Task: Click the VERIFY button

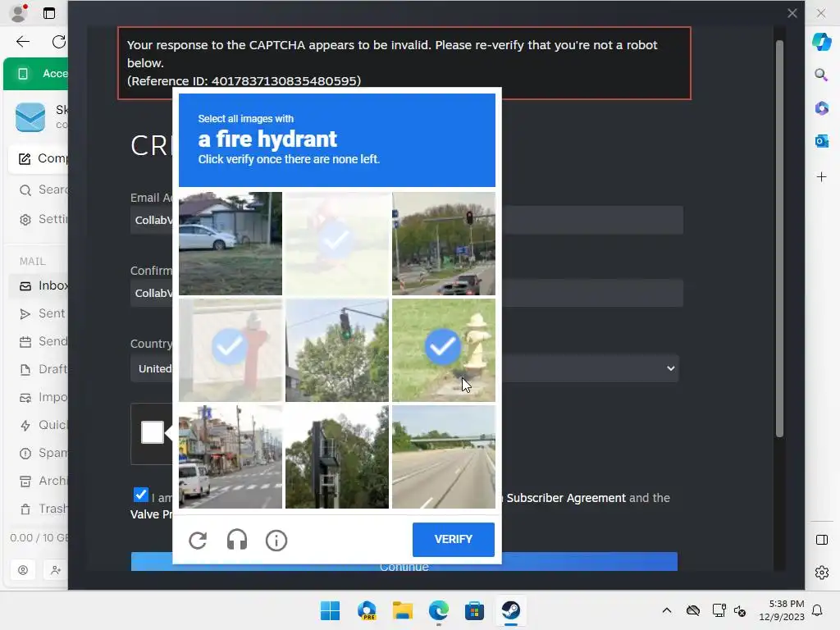Action: click(x=453, y=539)
